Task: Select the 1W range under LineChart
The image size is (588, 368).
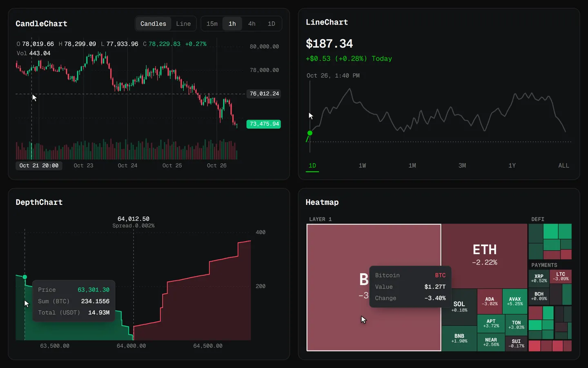Action: (x=362, y=166)
